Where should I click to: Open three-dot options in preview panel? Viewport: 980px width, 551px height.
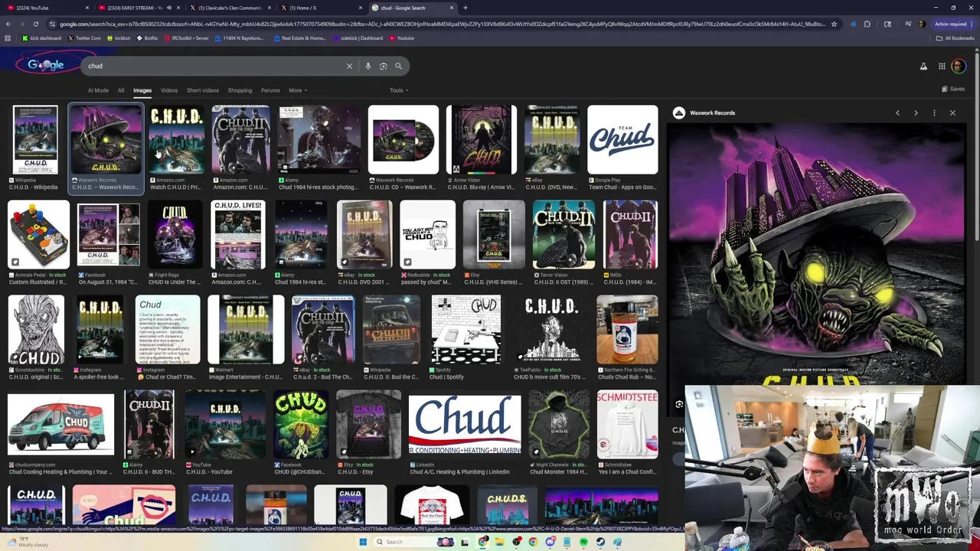coord(934,113)
